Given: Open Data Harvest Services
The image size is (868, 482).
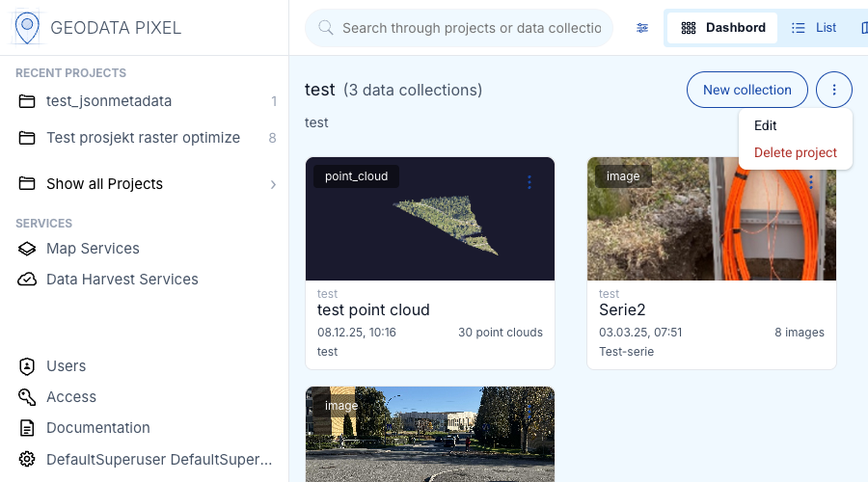Looking at the screenshot, I should (122, 280).
